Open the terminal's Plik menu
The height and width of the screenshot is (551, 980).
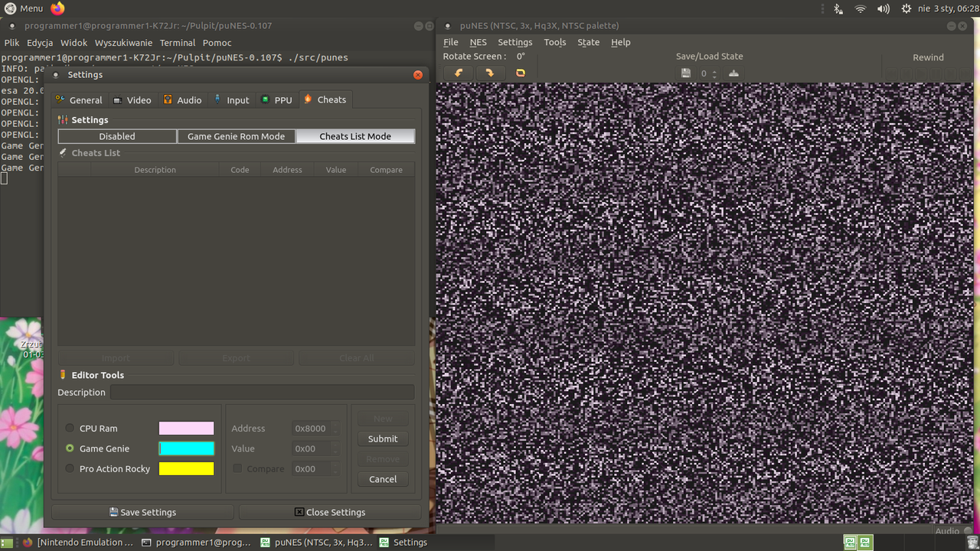coord(11,43)
